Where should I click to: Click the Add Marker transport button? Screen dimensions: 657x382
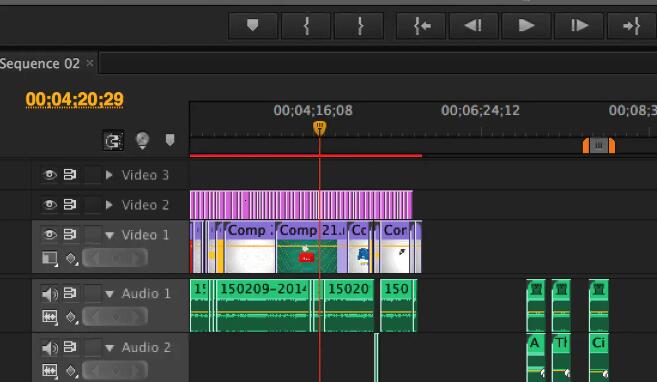tap(253, 26)
